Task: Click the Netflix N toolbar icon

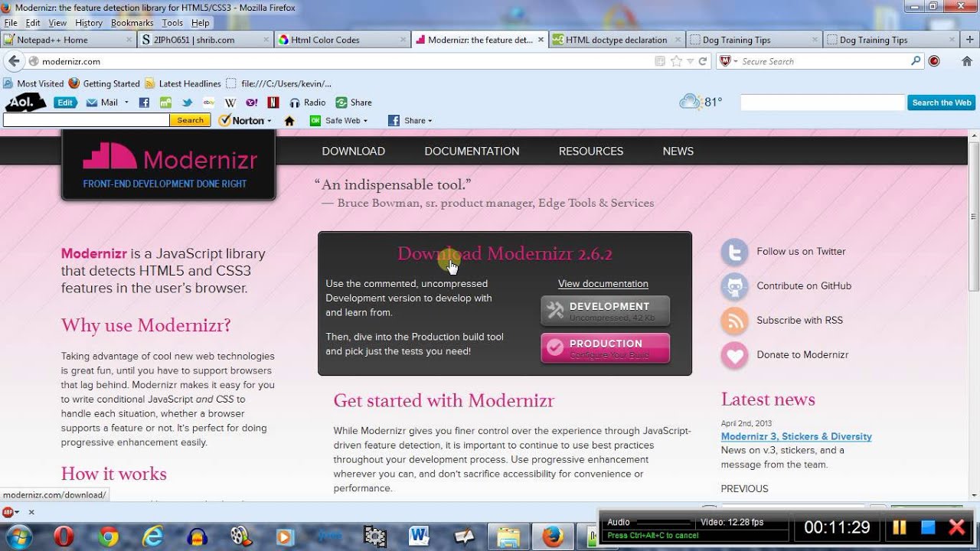Action: click(273, 103)
